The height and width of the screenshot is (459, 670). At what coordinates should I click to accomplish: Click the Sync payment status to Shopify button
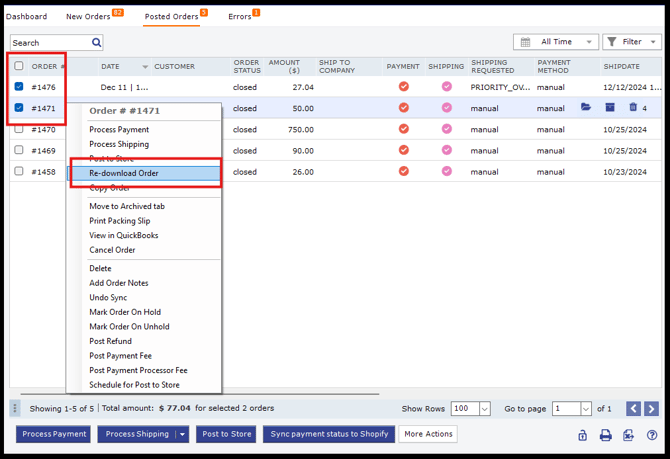pos(329,434)
